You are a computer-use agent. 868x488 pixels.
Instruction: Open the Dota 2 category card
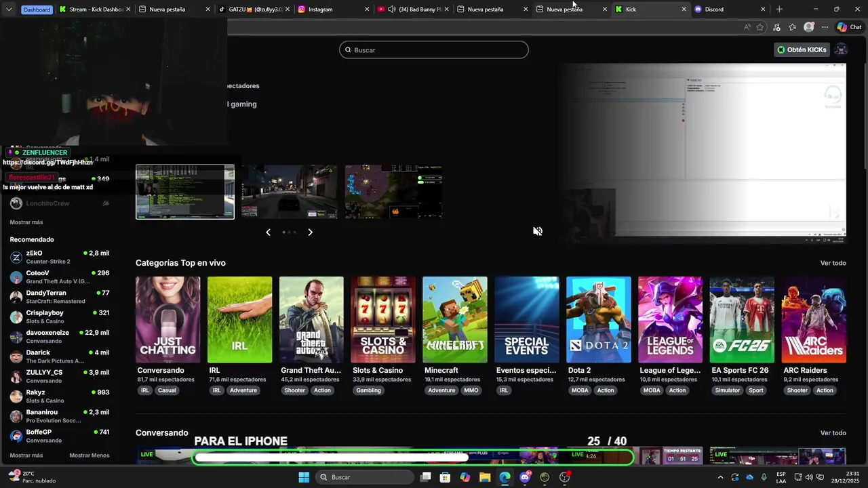(x=598, y=319)
